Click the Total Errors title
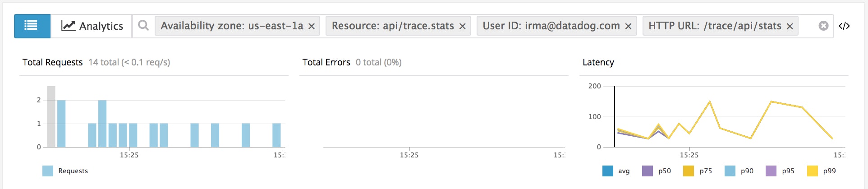The image size is (868, 189). coord(326,62)
